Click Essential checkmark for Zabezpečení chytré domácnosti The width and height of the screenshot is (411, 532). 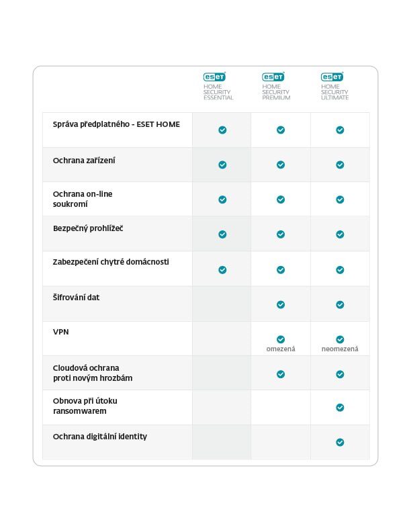click(x=222, y=270)
